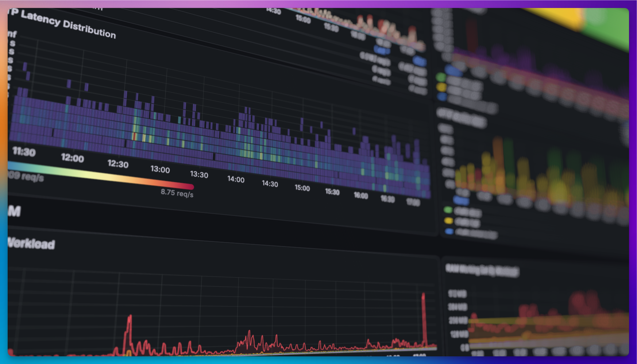
Task: Click the red hot cell in the latency heatmap
Action: pos(134,137)
